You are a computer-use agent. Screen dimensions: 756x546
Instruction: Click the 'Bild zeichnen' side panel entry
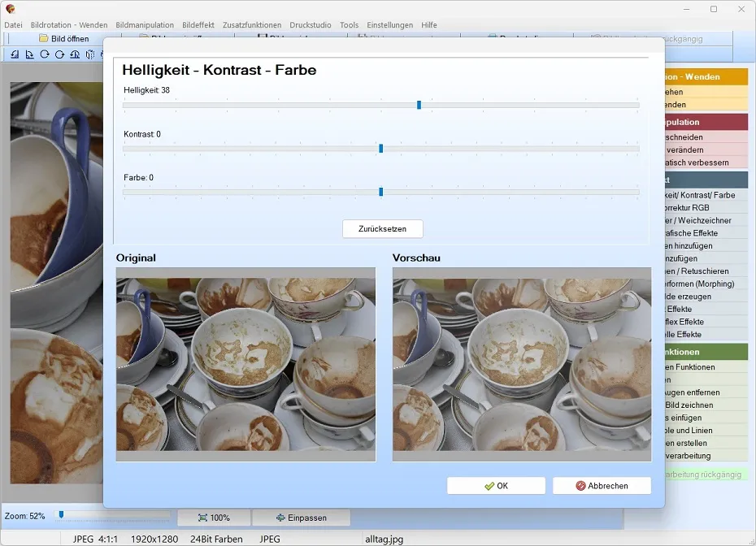tap(706, 405)
